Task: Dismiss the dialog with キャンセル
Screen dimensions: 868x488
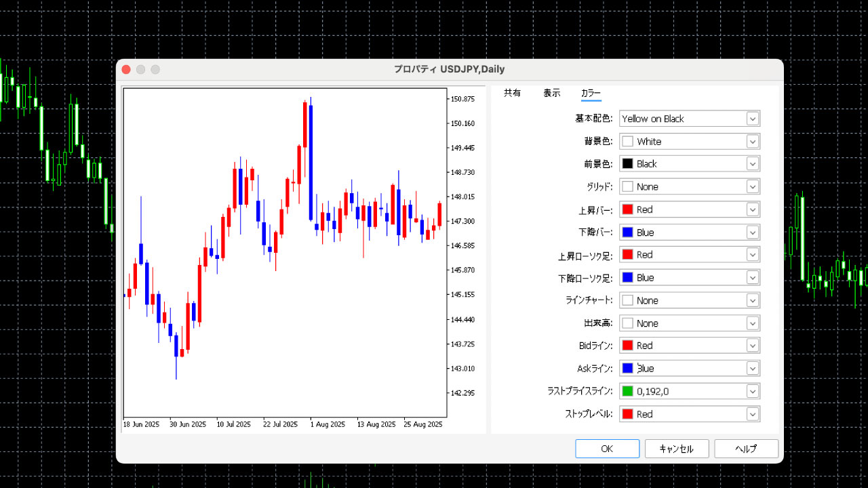Action: pos(676,448)
